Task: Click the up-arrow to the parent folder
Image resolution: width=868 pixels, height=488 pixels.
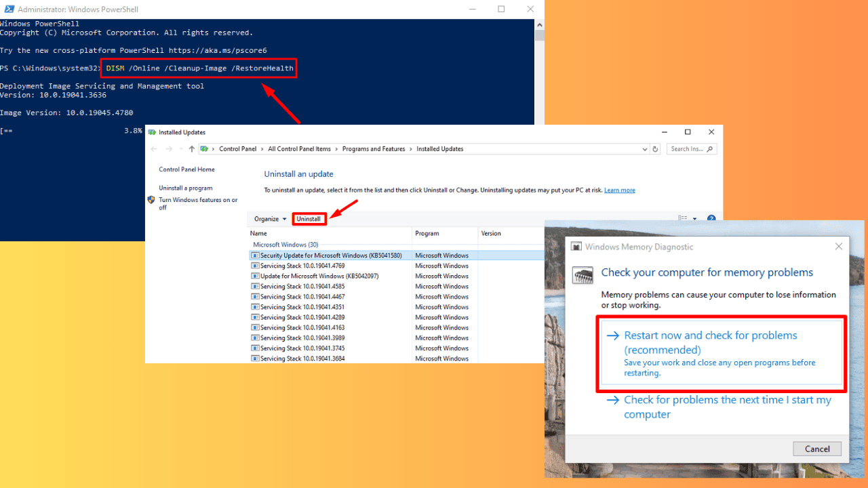Action: pyautogui.click(x=192, y=149)
